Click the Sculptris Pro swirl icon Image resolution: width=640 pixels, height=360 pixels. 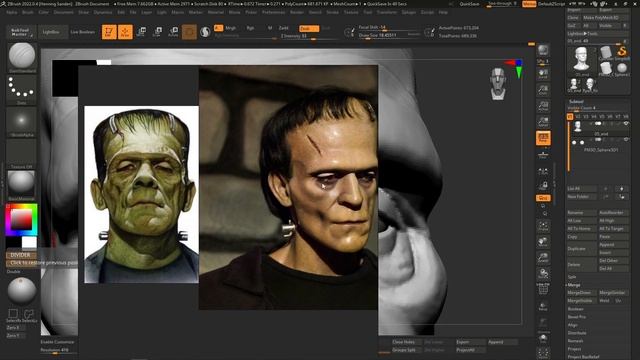(205, 32)
